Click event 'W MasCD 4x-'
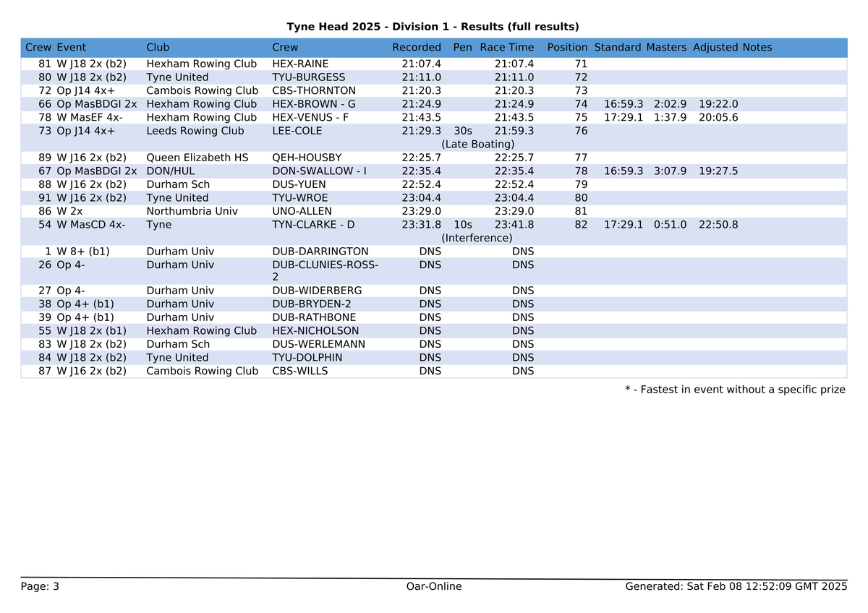Screen dimensions: 868x613 [90, 225]
